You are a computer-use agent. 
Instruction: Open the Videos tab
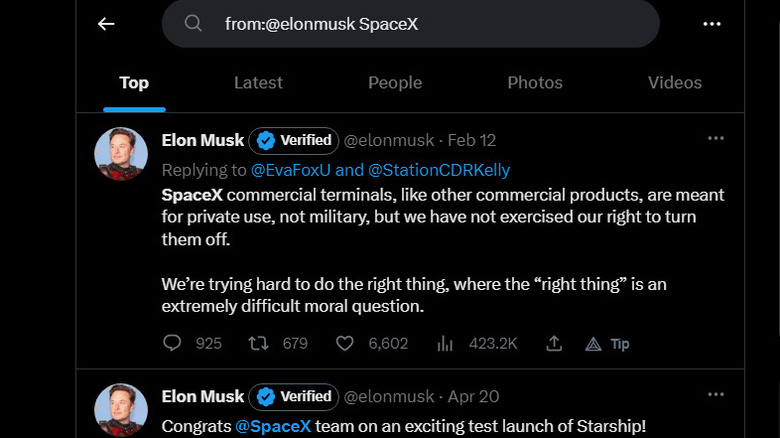click(x=675, y=83)
